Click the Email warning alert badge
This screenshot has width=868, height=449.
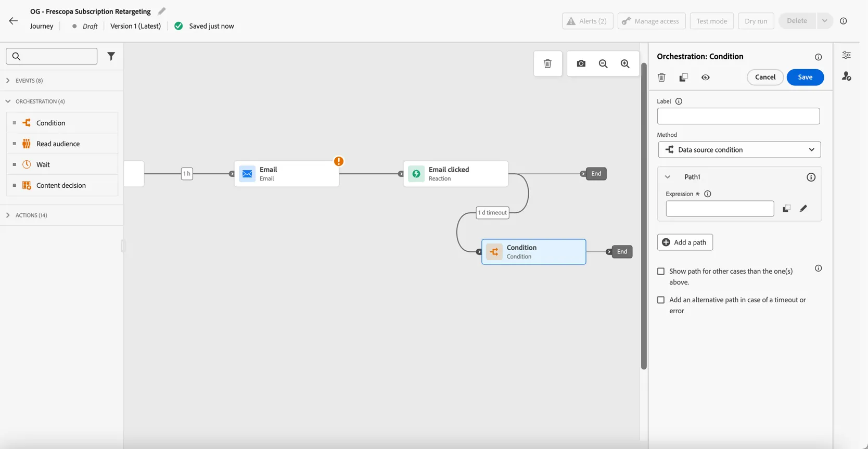(339, 161)
